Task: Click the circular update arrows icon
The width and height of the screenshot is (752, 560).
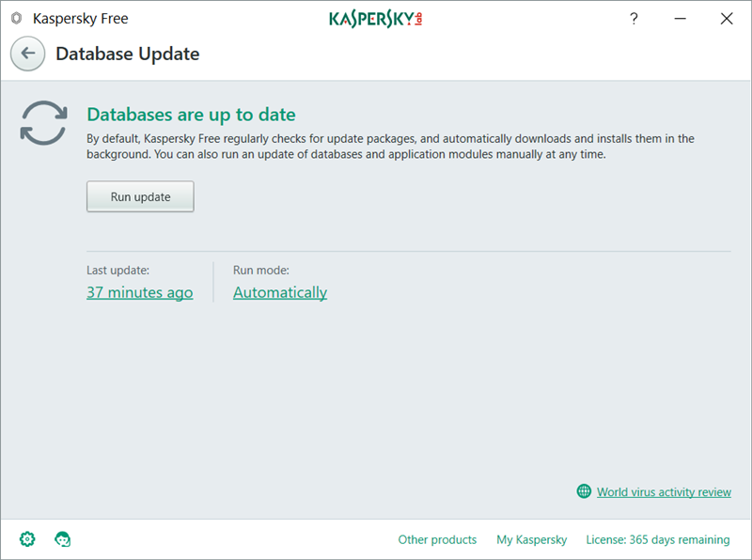Action: tap(43, 123)
